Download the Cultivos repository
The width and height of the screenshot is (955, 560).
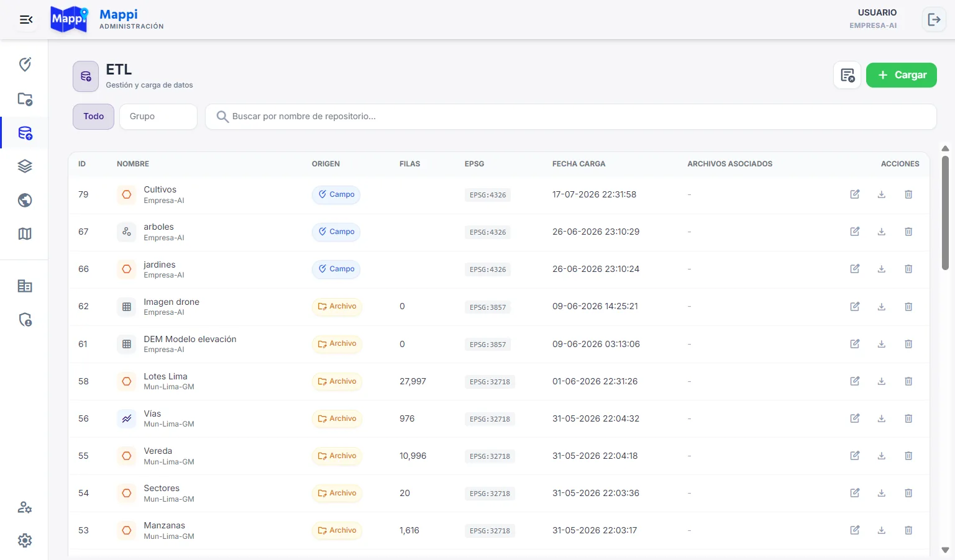[881, 194]
